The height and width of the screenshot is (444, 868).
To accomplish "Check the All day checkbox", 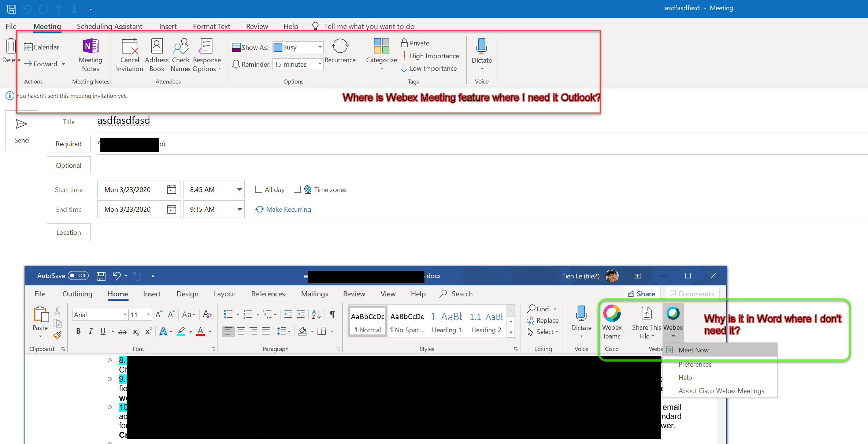I will point(259,189).
